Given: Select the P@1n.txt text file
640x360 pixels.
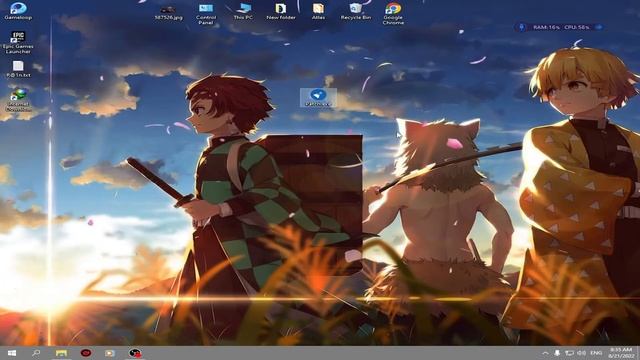Looking at the screenshot, I should [18, 69].
